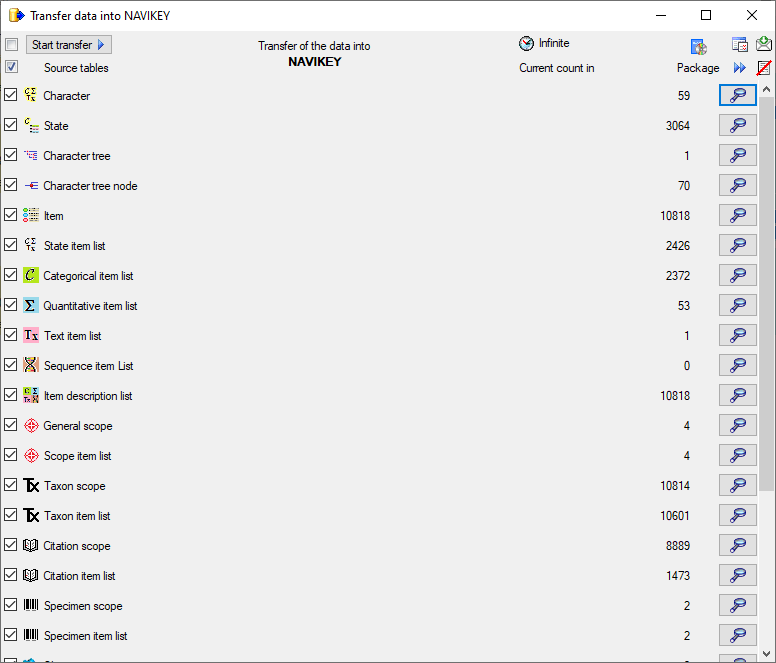Inspect Scope item list magnifier
This screenshot has width=776, height=663.
click(737, 455)
